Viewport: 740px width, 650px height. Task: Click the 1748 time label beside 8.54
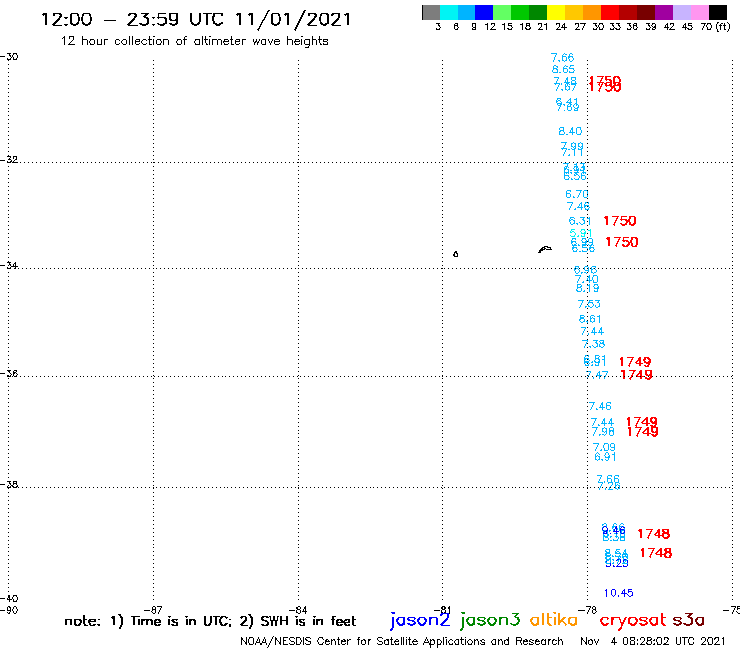point(656,553)
